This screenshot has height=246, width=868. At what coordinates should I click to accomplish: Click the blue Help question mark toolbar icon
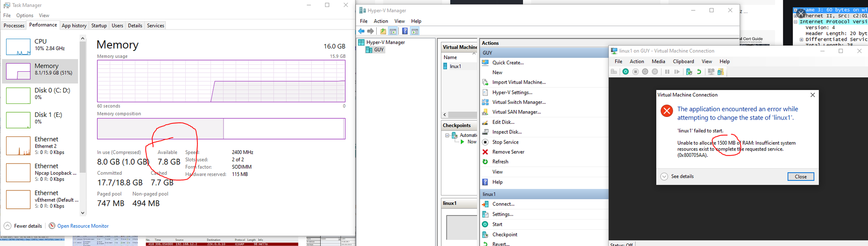click(405, 31)
